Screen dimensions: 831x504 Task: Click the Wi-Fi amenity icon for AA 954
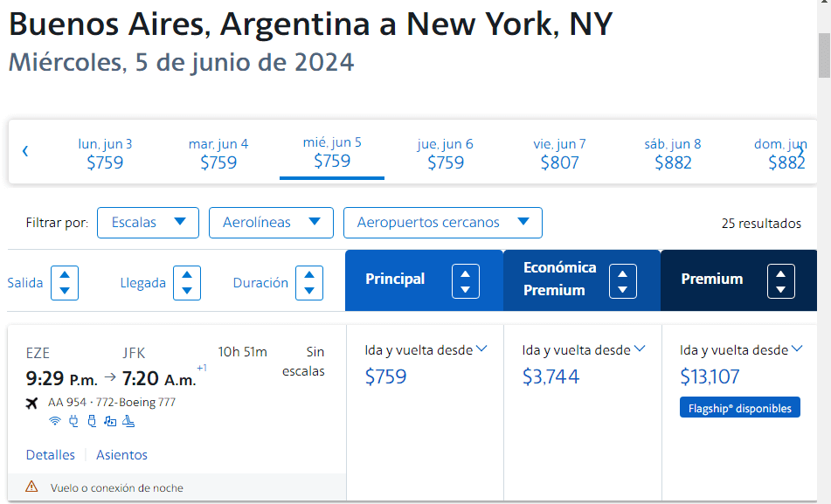click(x=54, y=421)
